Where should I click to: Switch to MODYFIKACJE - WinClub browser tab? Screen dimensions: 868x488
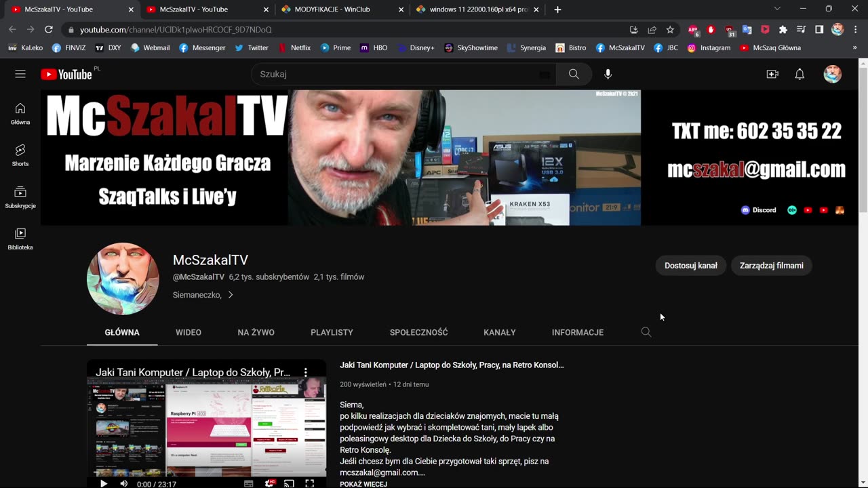342,9
